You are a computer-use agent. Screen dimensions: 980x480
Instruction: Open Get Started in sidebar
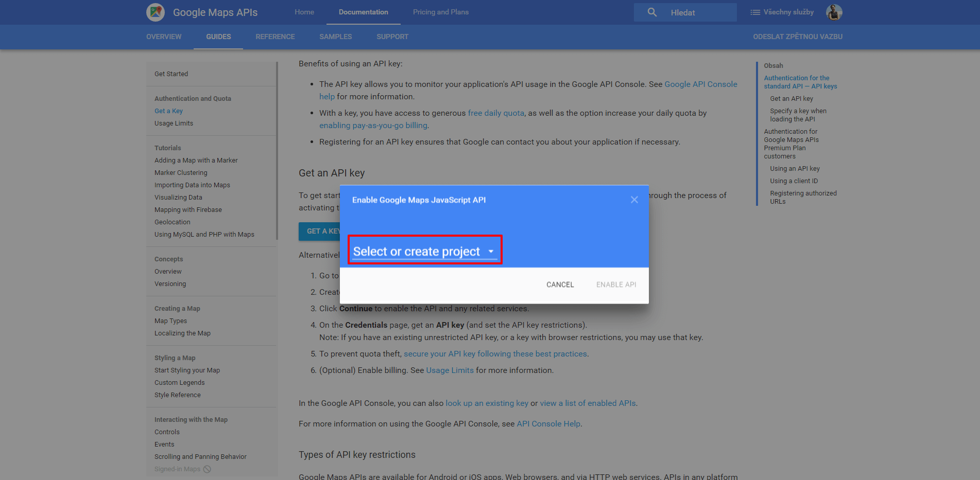click(x=171, y=74)
